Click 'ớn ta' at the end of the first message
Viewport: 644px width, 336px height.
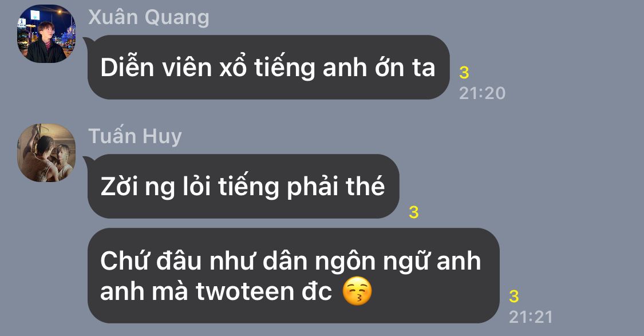[x=405, y=67]
